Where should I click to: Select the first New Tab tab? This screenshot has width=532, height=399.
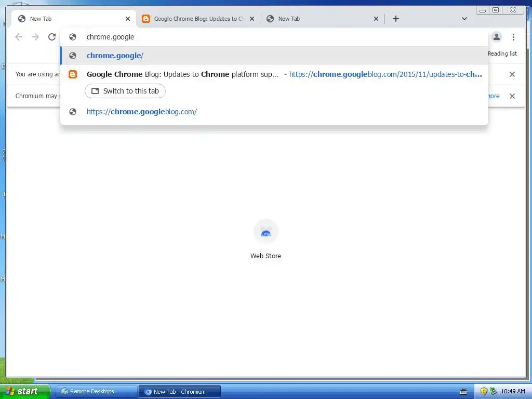click(x=73, y=19)
